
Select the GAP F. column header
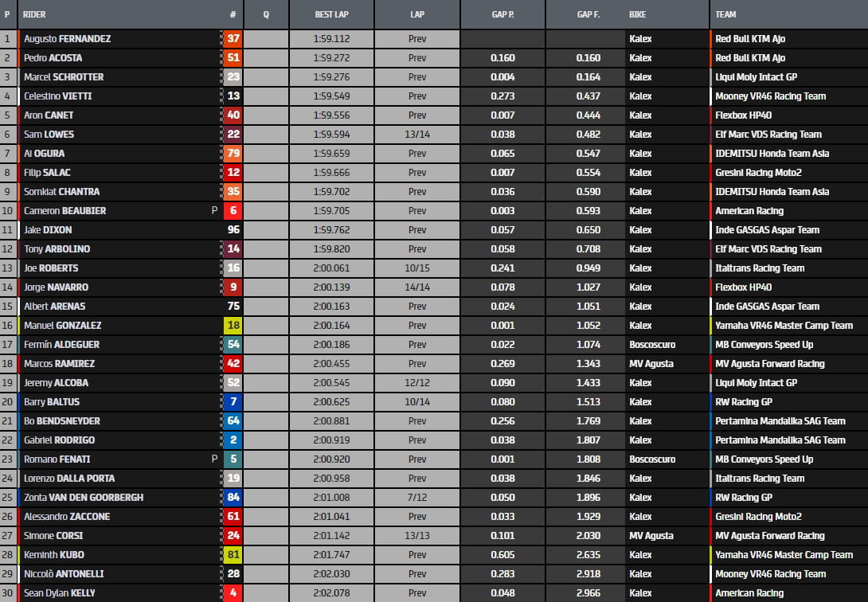click(x=588, y=14)
